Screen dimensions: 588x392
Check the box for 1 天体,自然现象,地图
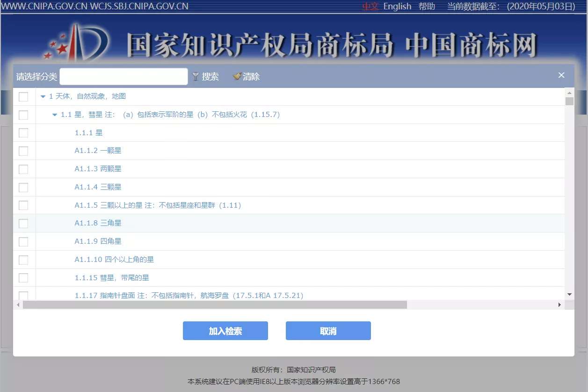(x=23, y=97)
